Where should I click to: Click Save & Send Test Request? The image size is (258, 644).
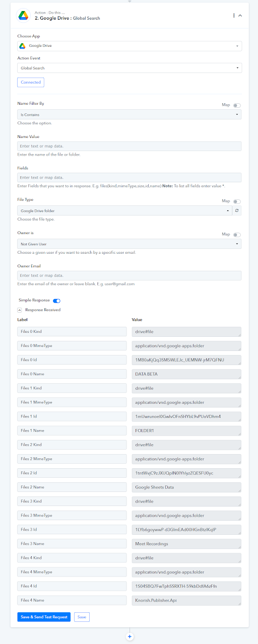pos(44,617)
